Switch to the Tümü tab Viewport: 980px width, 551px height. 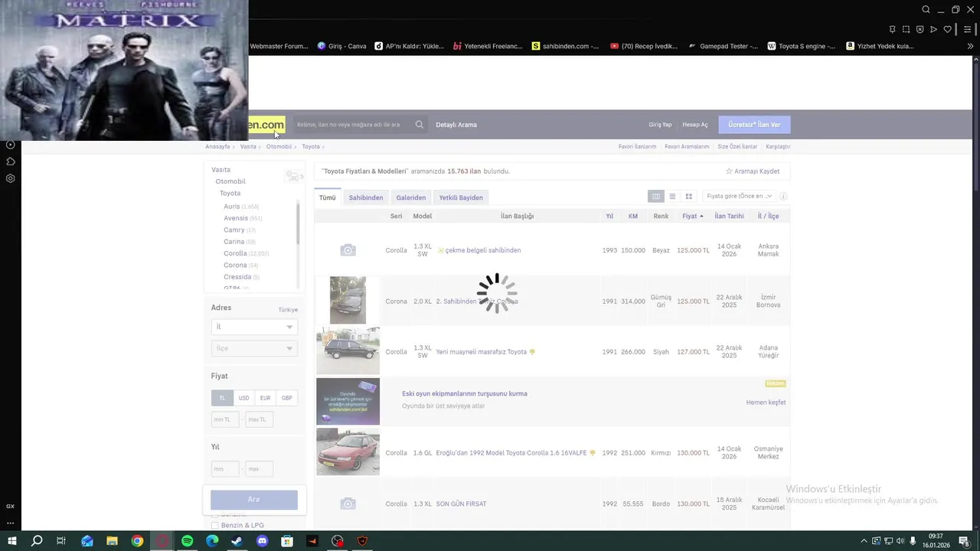coord(328,197)
